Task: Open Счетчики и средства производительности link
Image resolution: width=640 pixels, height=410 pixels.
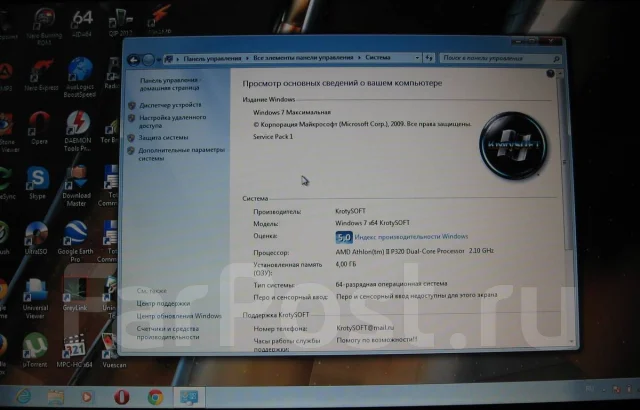Action: click(x=168, y=333)
